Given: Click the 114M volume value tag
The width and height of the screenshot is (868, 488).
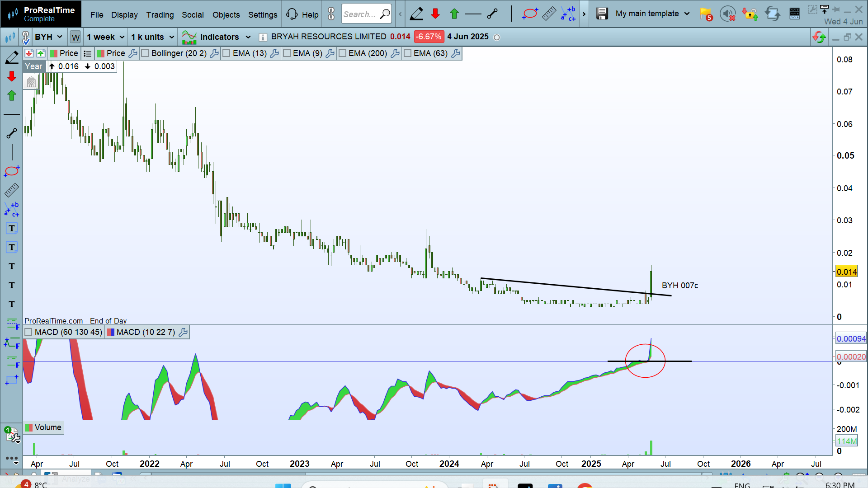Looking at the screenshot, I should point(847,441).
